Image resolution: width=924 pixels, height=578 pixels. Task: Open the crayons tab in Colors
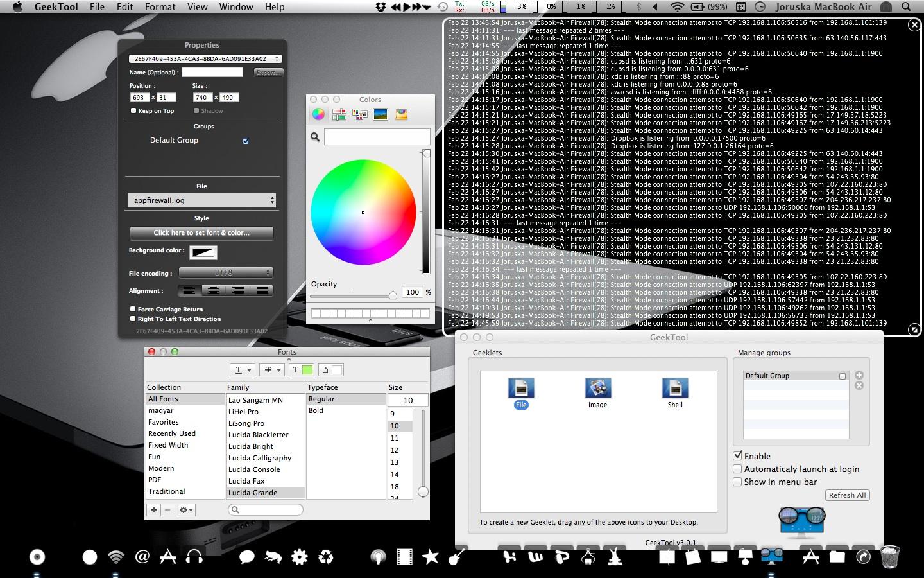point(401,114)
